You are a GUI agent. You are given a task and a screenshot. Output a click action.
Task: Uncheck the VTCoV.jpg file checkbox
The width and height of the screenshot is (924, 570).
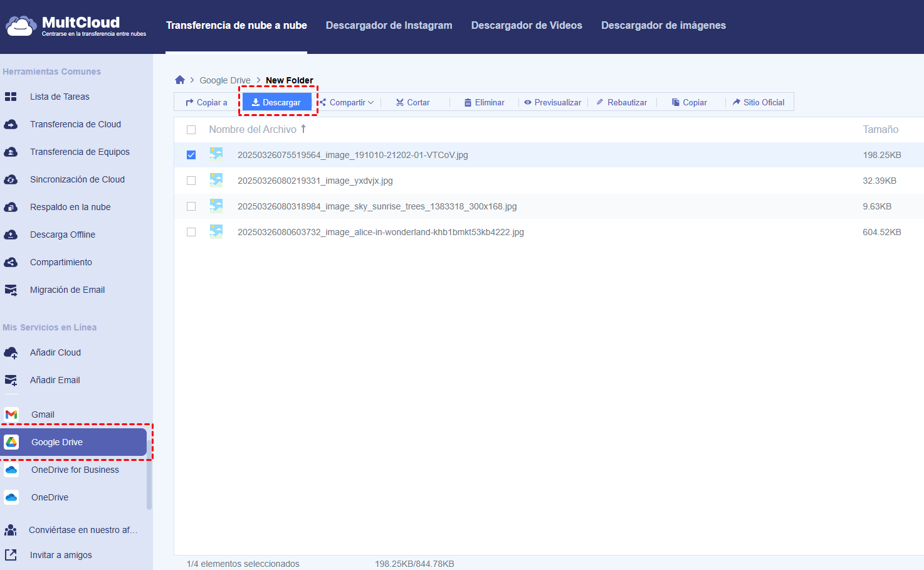click(x=191, y=155)
